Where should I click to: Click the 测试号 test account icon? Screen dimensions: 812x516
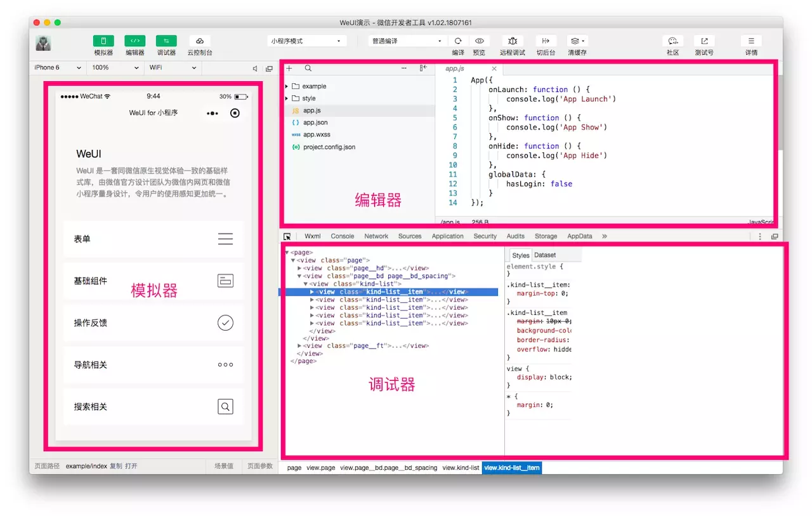pyautogui.click(x=704, y=41)
